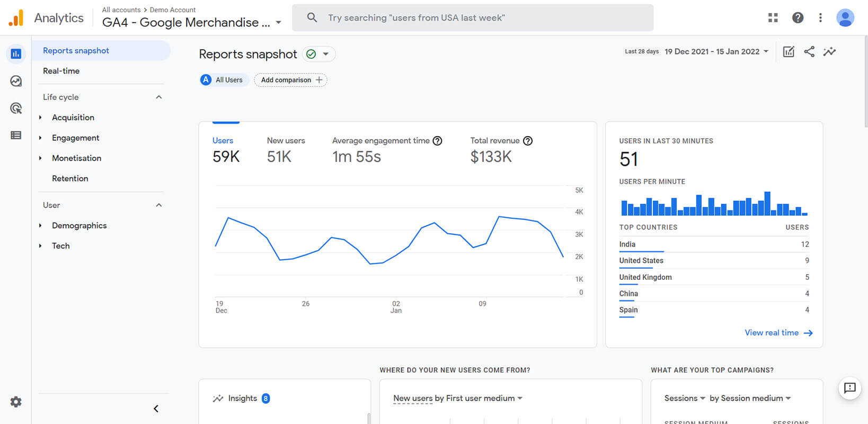Open the Configure icon in left rail
The height and width of the screenshot is (424, 868).
tap(16, 135)
